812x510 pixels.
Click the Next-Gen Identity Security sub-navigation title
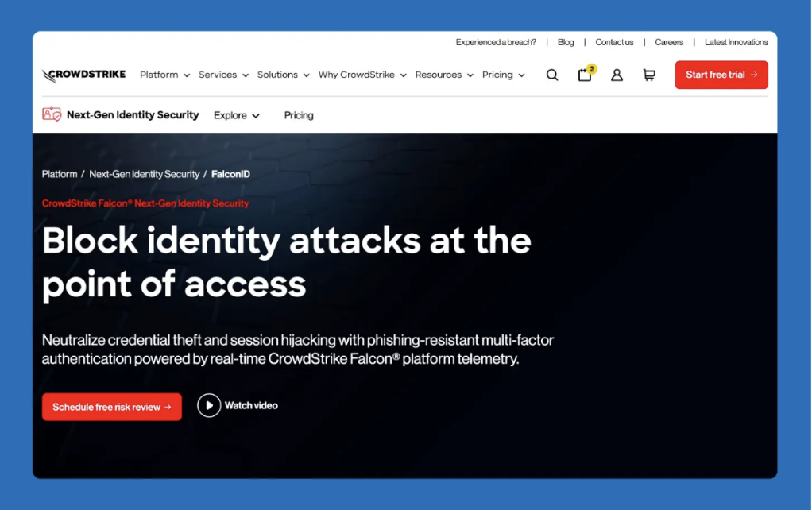133,115
